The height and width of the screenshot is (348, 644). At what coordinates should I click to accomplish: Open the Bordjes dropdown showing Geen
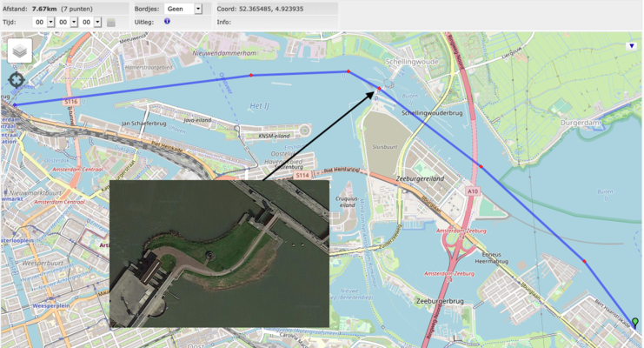pyautogui.click(x=183, y=9)
